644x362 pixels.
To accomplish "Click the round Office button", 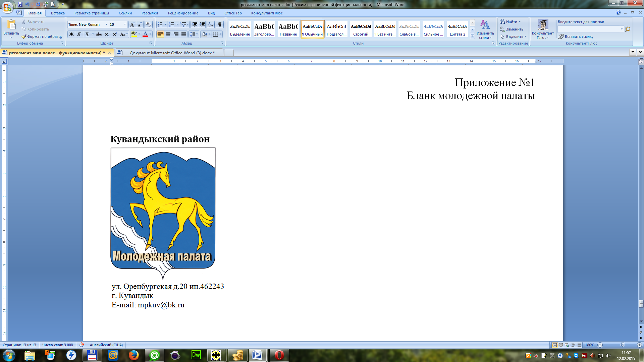I will (x=7, y=7).
